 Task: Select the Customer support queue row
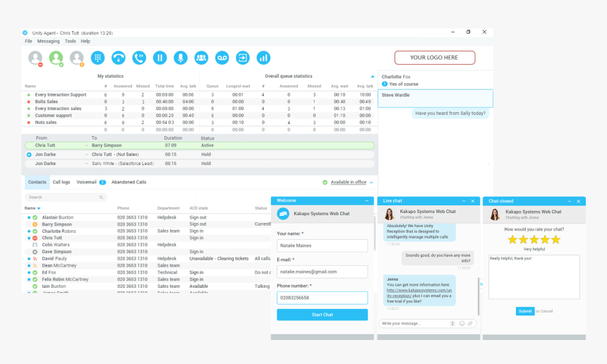tap(198, 116)
